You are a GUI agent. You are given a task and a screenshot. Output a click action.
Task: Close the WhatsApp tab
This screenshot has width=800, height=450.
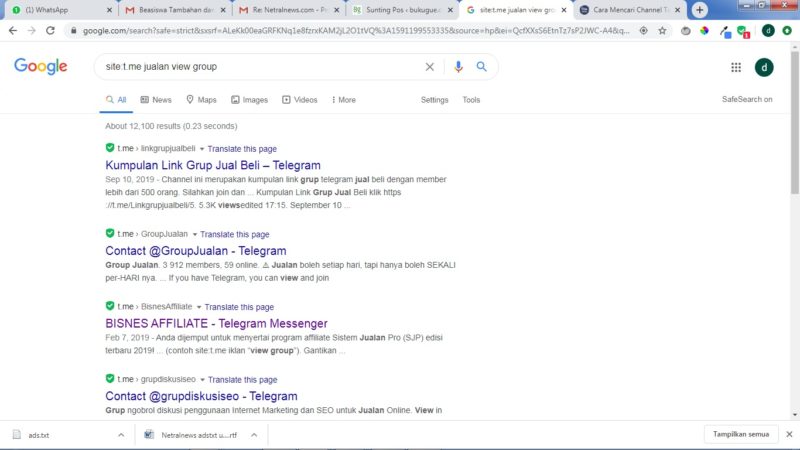(109, 10)
